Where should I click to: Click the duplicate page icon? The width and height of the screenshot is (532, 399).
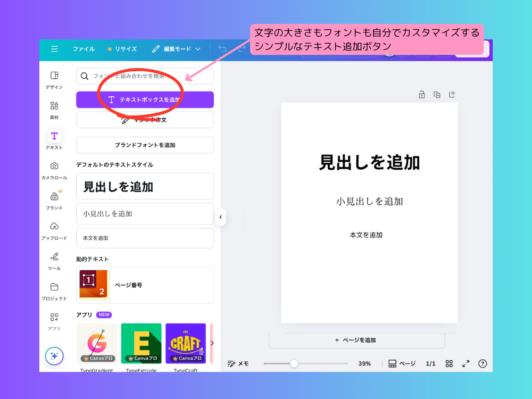pos(437,95)
